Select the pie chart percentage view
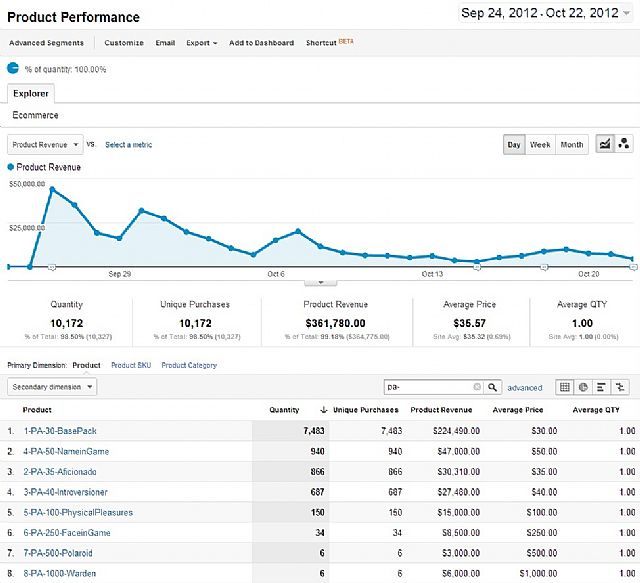This screenshot has width=640, height=583. click(583, 386)
